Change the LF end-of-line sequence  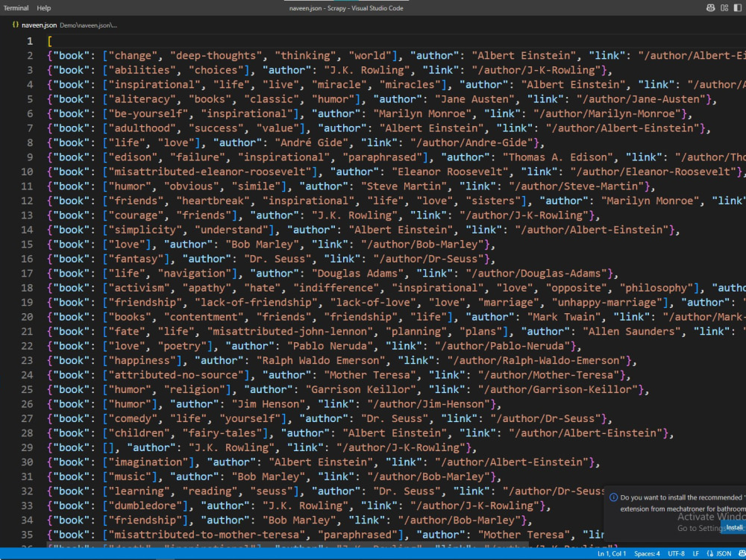(x=695, y=554)
